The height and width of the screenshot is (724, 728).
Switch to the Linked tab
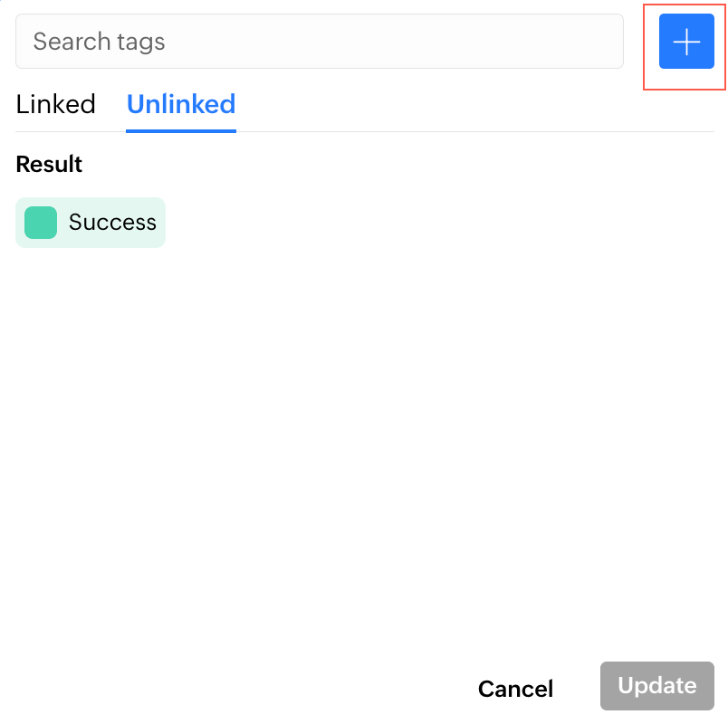coord(55,104)
